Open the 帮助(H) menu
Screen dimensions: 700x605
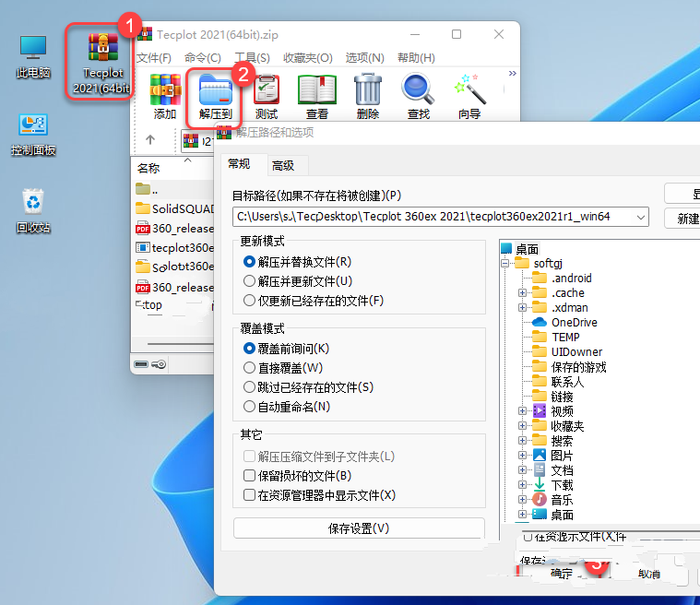(x=416, y=58)
